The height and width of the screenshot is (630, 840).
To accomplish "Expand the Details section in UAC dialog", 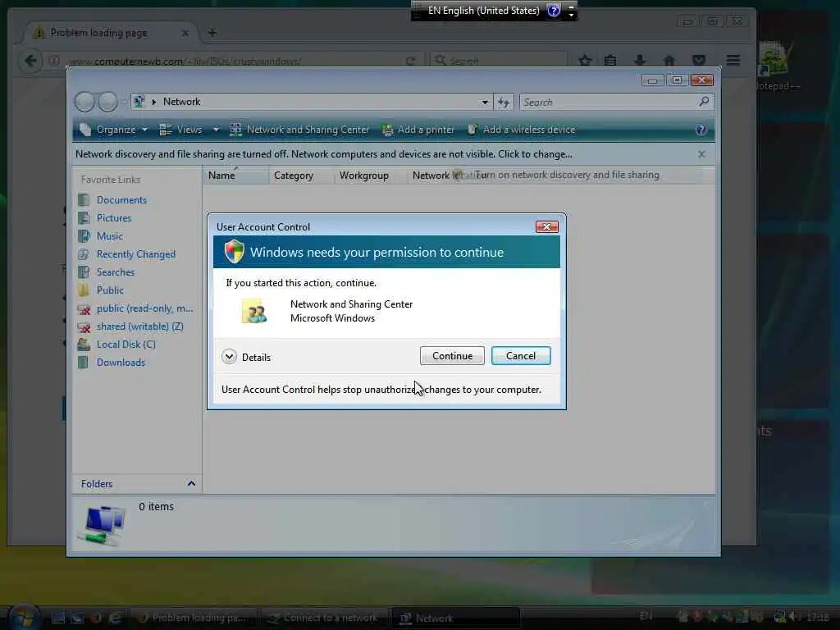I will point(246,357).
